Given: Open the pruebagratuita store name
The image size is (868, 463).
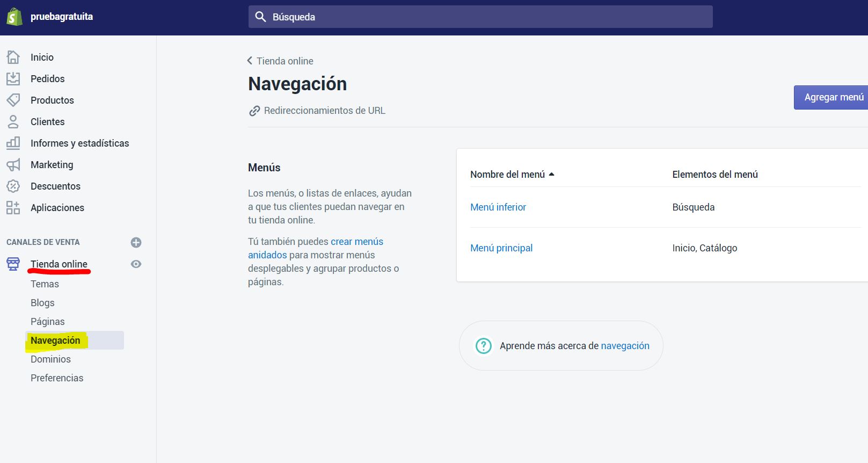Looking at the screenshot, I should click(62, 17).
